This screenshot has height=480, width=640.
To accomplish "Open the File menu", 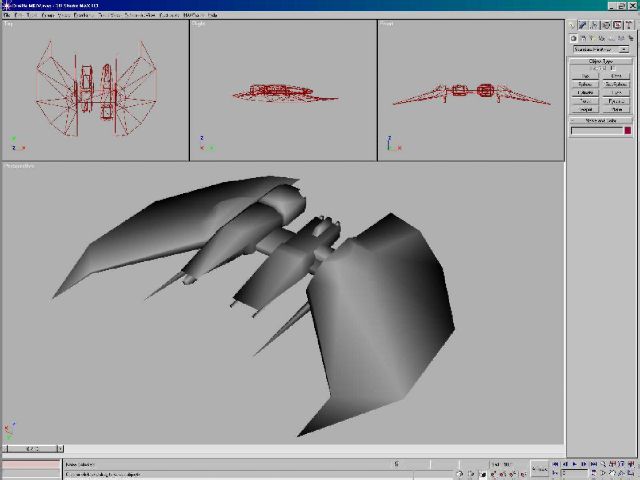I will coord(8,15).
